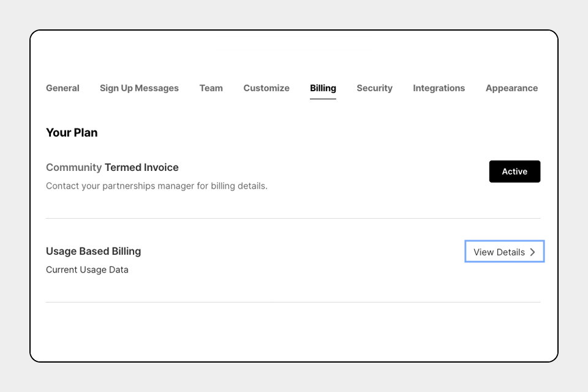This screenshot has width=588, height=392.
Task: Go to the Customize tab
Action: click(266, 88)
